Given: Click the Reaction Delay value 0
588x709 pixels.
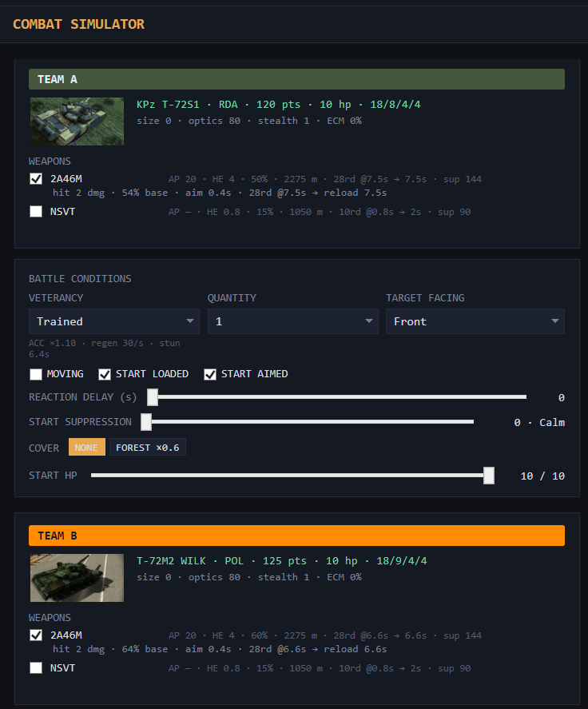Looking at the screenshot, I should (x=562, y=397).
